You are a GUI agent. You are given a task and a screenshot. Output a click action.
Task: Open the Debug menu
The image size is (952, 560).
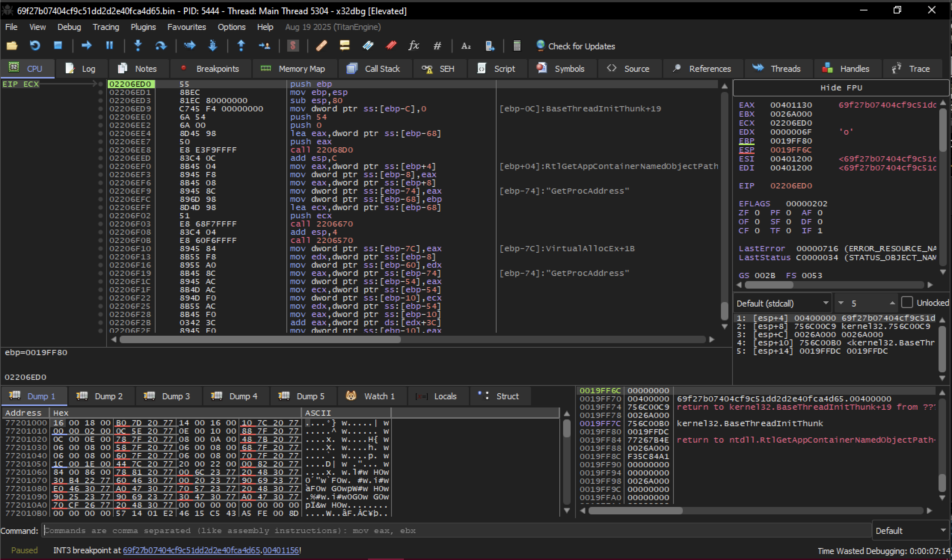tap(69, 27)
